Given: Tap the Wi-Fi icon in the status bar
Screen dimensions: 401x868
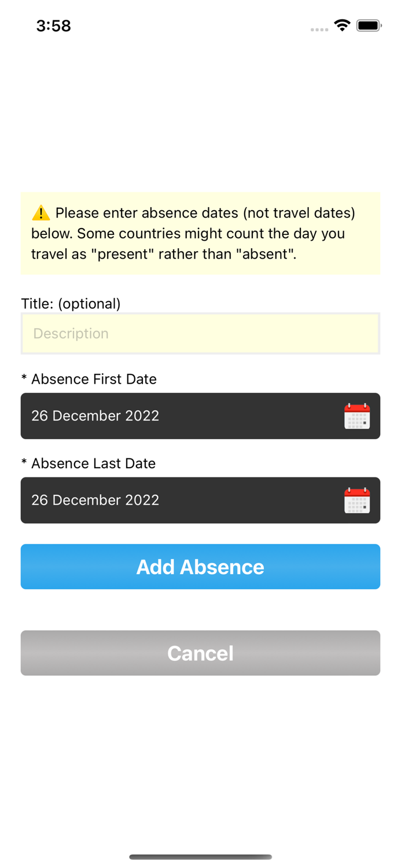Looking at the screenshot, I should click(x=341, y=25).
